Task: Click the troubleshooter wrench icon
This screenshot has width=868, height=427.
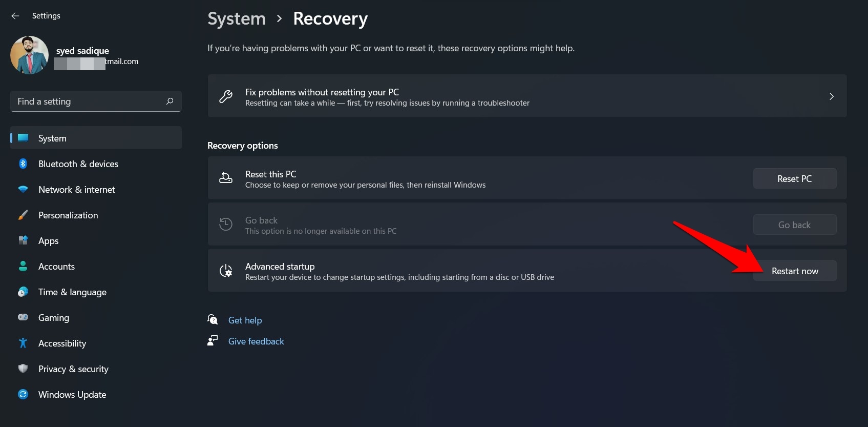Action: pos(225,96)
